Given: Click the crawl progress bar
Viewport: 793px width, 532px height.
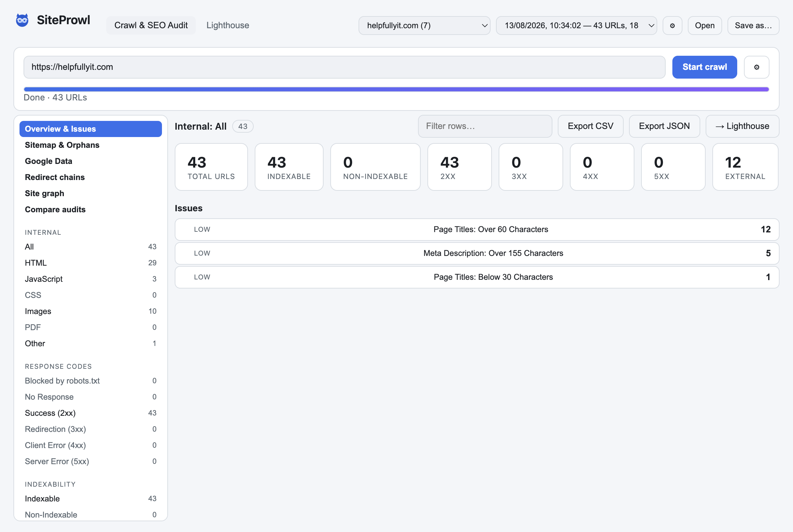Looking at the screenshot, I should [x=396, y=89].
